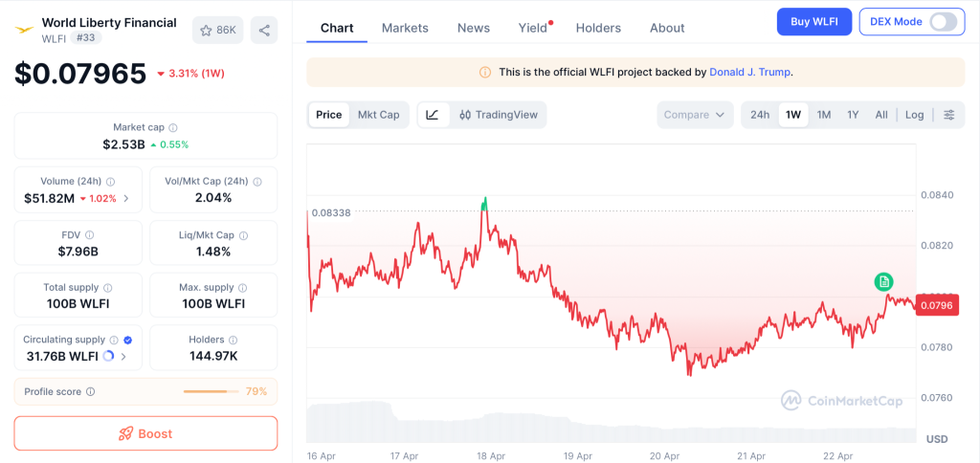This screenshot has width=980, height=463.
Task: Click the Profile score progress bar
Action: tap(212, 391)
